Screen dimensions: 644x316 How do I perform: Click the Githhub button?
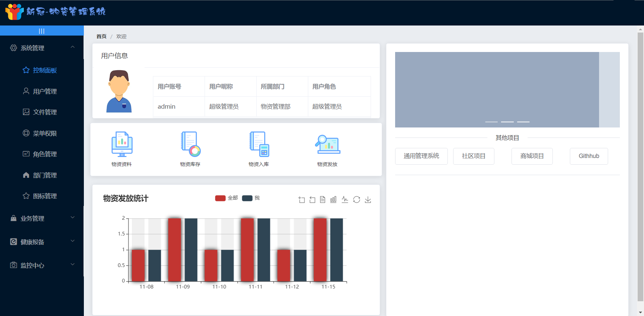pos(589,156)
